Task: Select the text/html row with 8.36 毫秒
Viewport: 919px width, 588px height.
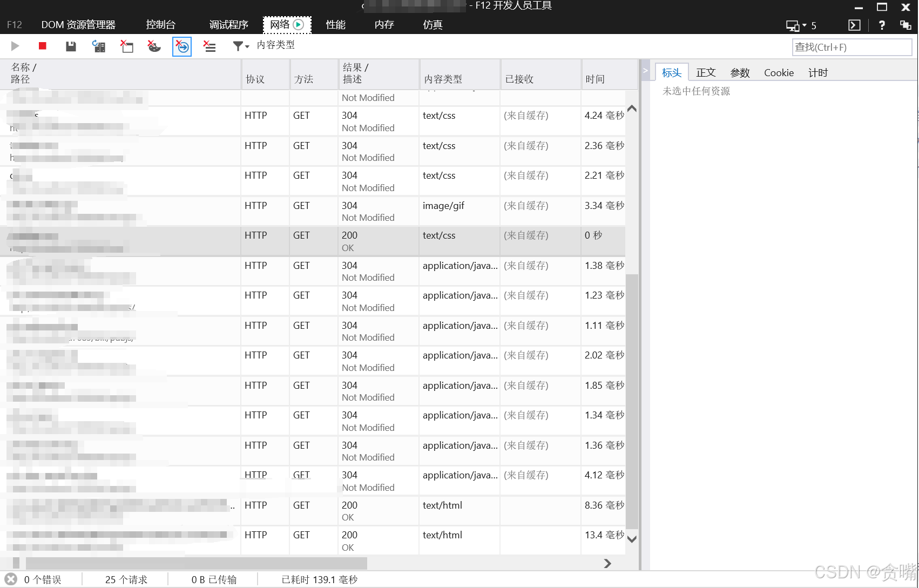Action: [x=313, y=511]
